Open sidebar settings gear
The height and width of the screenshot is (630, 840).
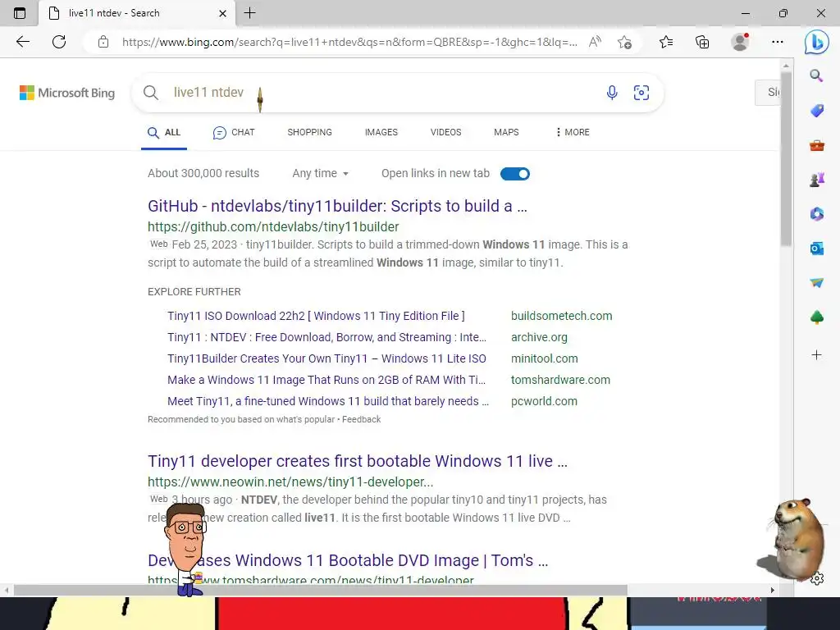pos(817,578)
